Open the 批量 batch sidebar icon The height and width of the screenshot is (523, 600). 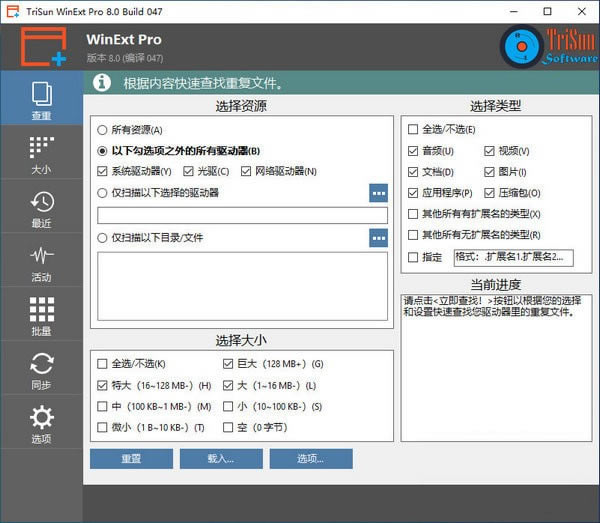coord(41,311)
